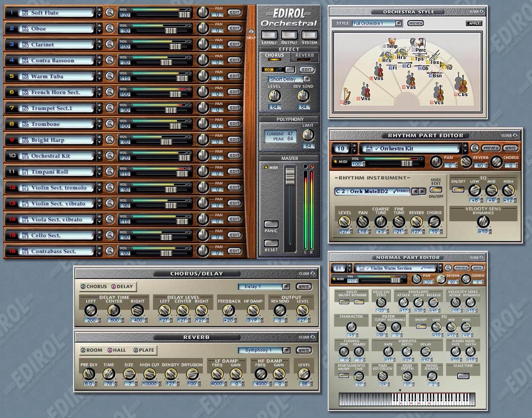The height and width of the screenshot is (418, 532).
Task: Click volume slider in Rhythm Part Editor
Action: pyautogui.click(x=407, y=163)
